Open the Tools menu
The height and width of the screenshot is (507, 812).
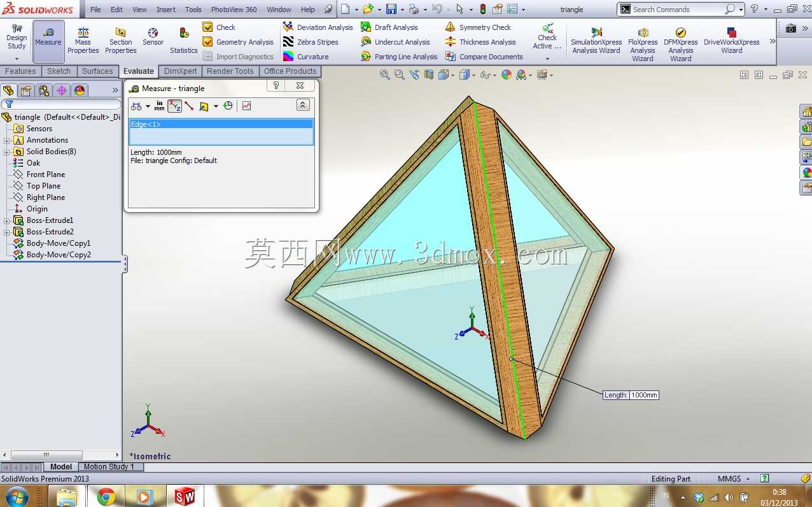(193, 10)
